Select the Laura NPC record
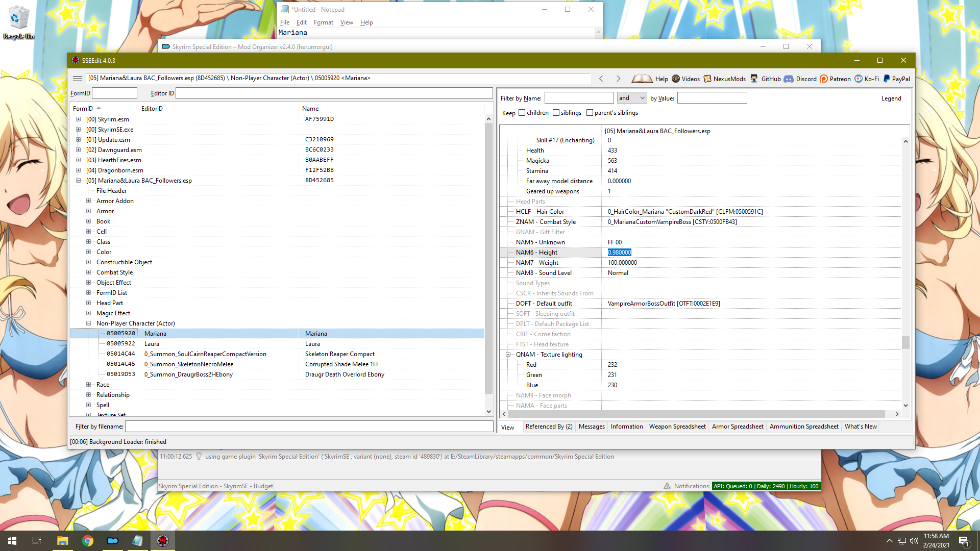 (x=277, y=344)
